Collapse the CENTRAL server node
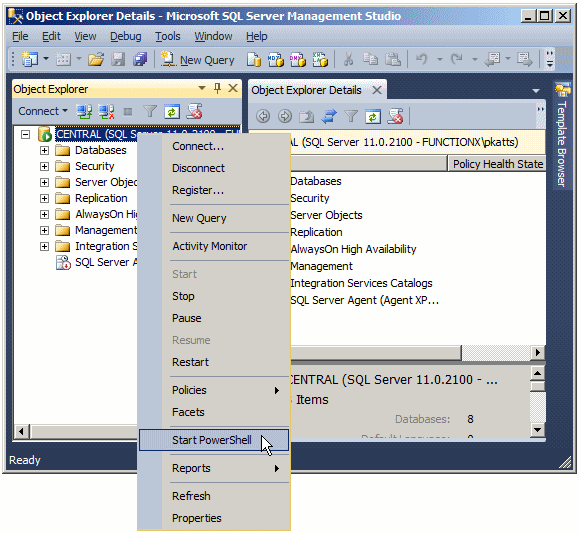The height and width of the screenshot is (534, 579). coord(25,134)
